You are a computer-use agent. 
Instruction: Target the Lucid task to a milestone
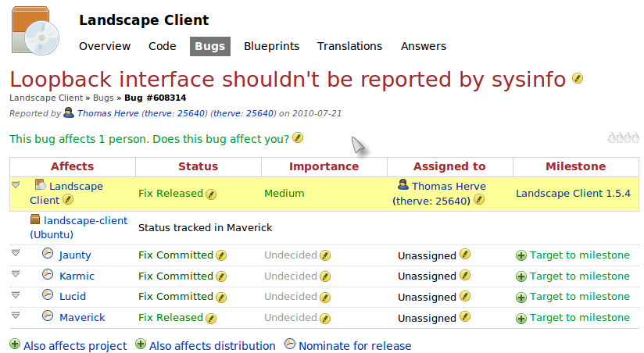[x=578, y=297]
